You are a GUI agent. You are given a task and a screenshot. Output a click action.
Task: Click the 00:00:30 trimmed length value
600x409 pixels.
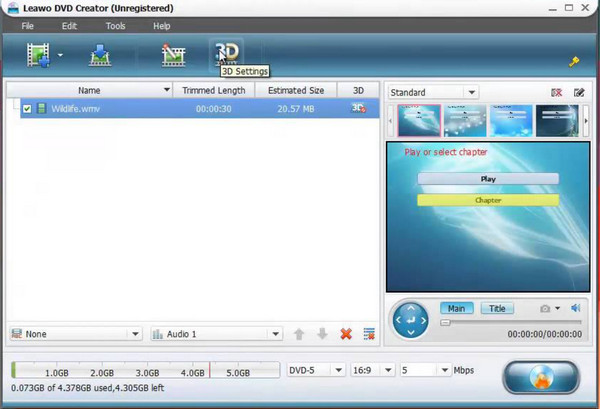click(x=214, y=109)
